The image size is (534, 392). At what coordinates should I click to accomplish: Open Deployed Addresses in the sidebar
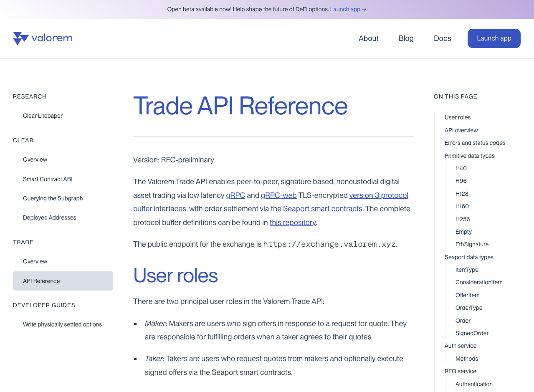tap(50, 217)
